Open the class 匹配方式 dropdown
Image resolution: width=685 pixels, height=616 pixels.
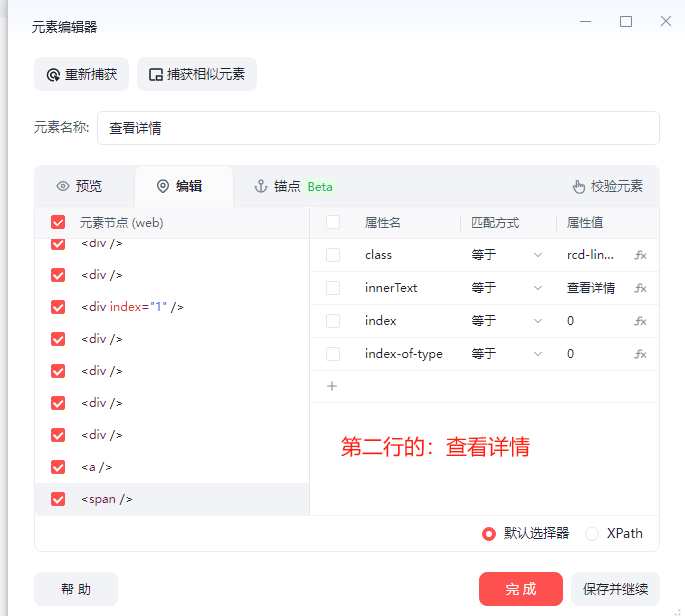point(506,255)
